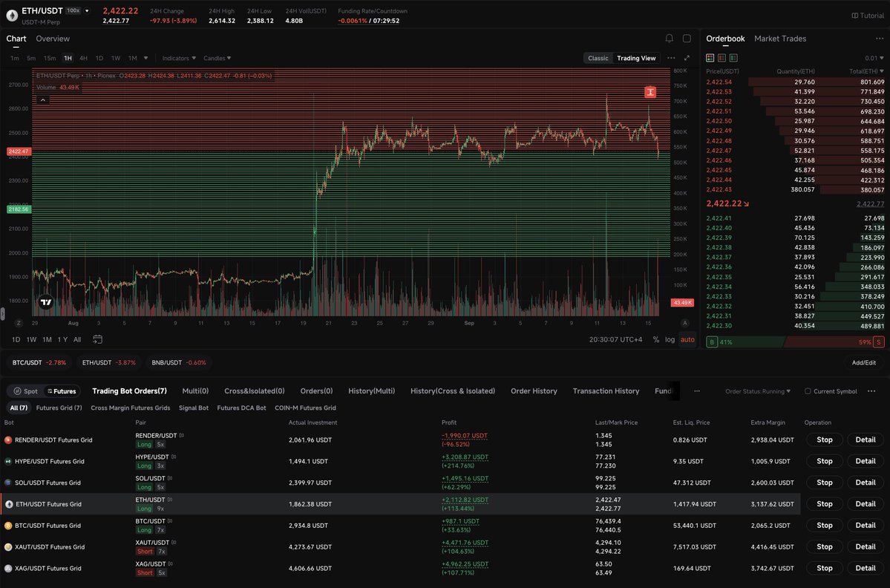The width and height of the screenshot is (890, 588).
Task: Toggle the Current Symbol checkbox
Action: [808, 391]
